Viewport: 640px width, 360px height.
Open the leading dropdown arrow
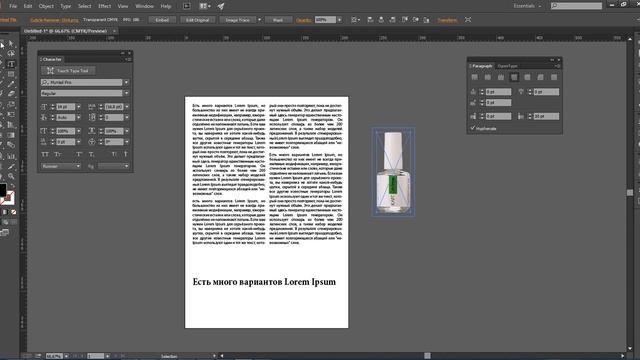[127, 107]
